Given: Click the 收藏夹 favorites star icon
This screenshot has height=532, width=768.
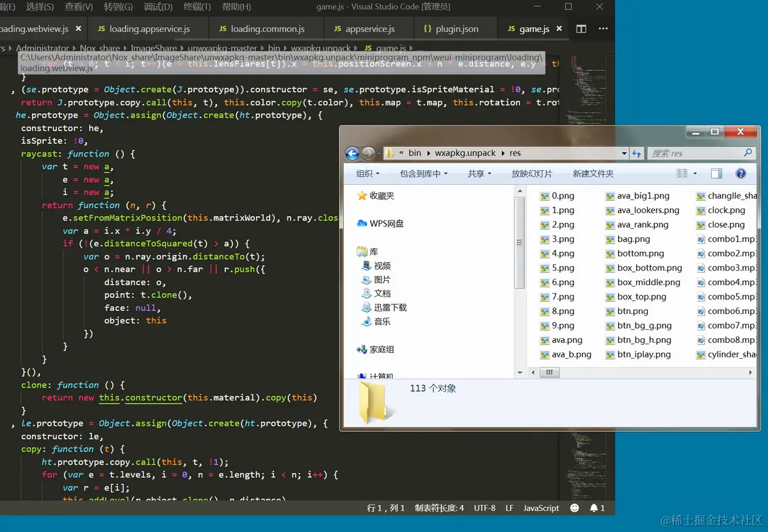Looking at the screenshot, I should pyautogui.click(x=362, y=196).
